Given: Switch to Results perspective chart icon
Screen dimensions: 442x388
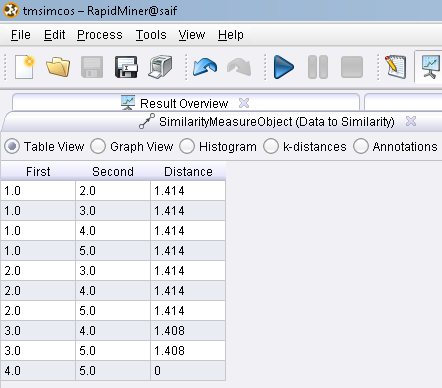Looking at the screenshot, I should click(x=430, y=67).
